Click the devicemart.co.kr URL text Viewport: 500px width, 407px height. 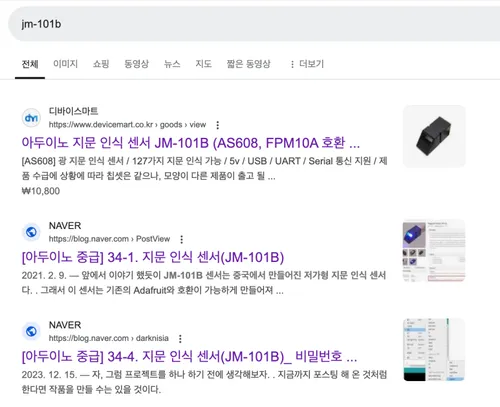[127, 125]
